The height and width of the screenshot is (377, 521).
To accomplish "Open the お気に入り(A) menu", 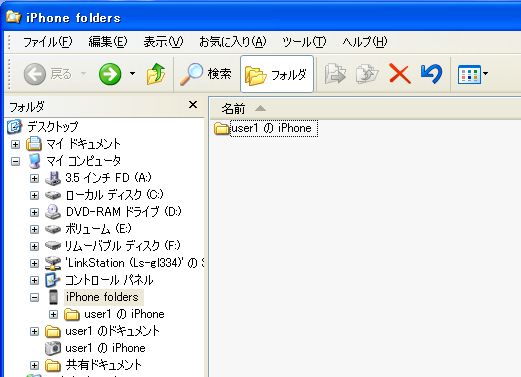I will point(233,42).
